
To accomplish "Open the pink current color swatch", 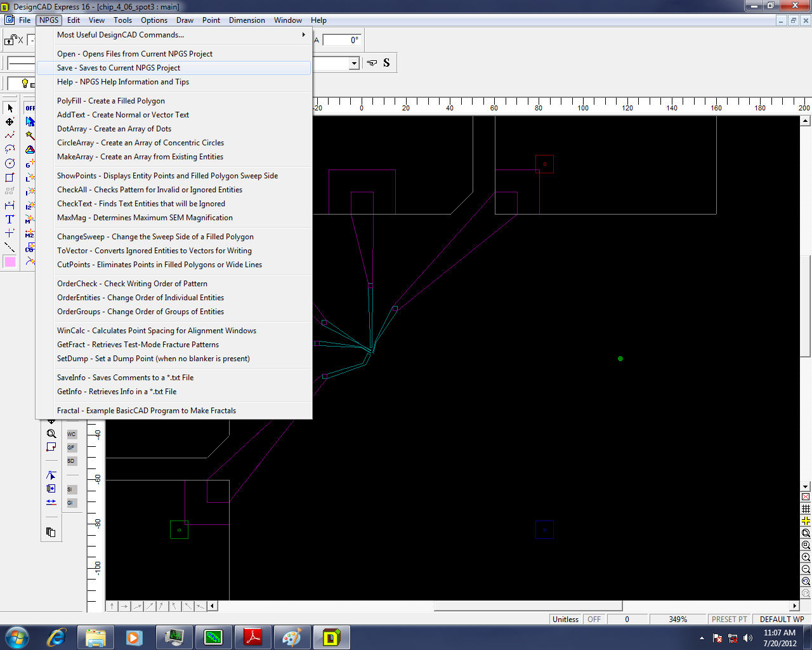I will (10, 262).
